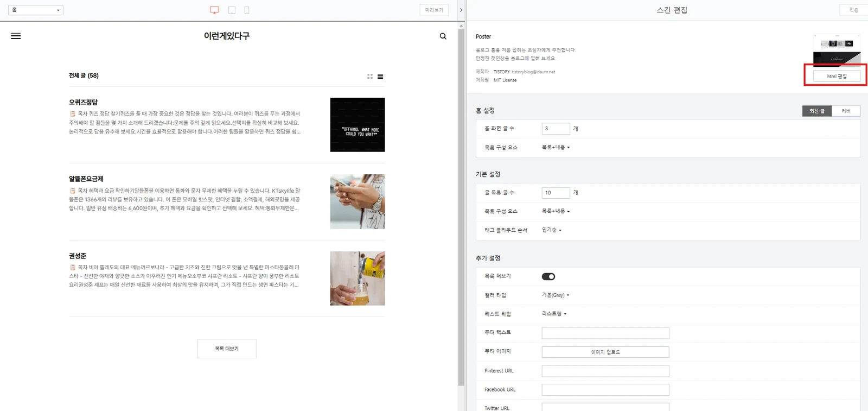Screen dimensions: 868x411
Task: Toggle the 목록 더보기 switch
Action: click(x=548, y=276)
